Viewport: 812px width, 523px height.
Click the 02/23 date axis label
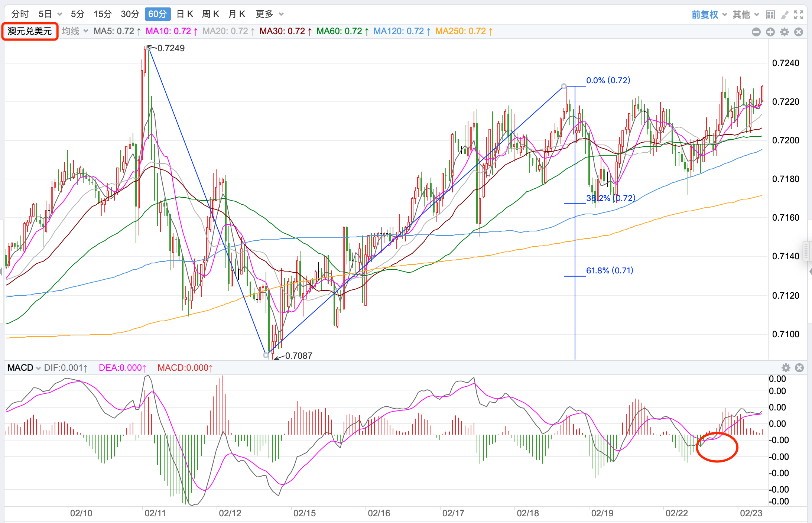[751, 513]
